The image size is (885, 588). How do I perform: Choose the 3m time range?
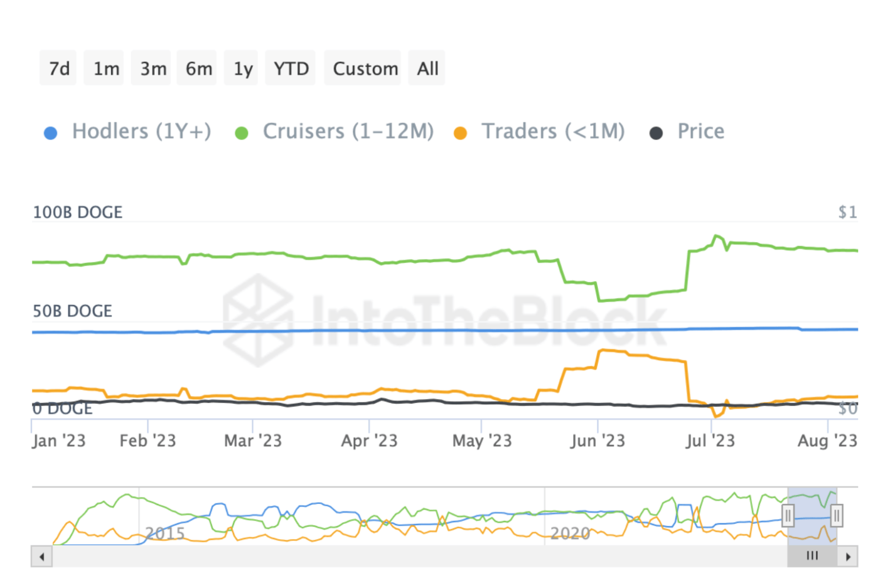152,69
